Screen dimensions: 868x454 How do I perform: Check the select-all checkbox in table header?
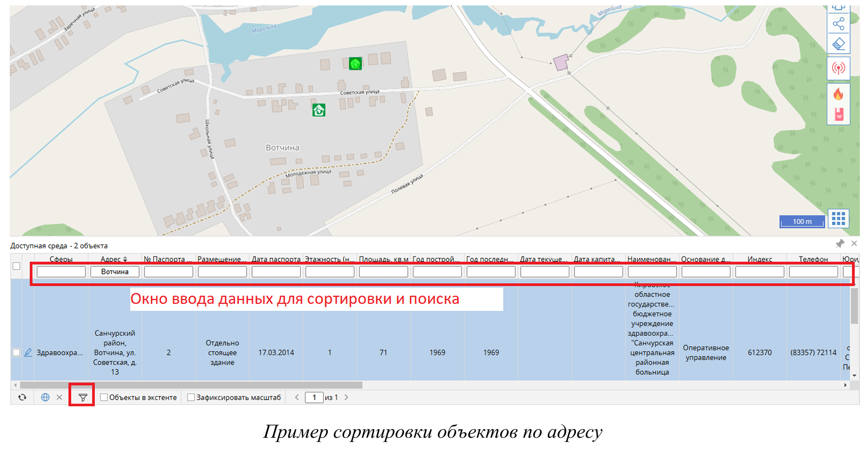click(x=16, y=266)
